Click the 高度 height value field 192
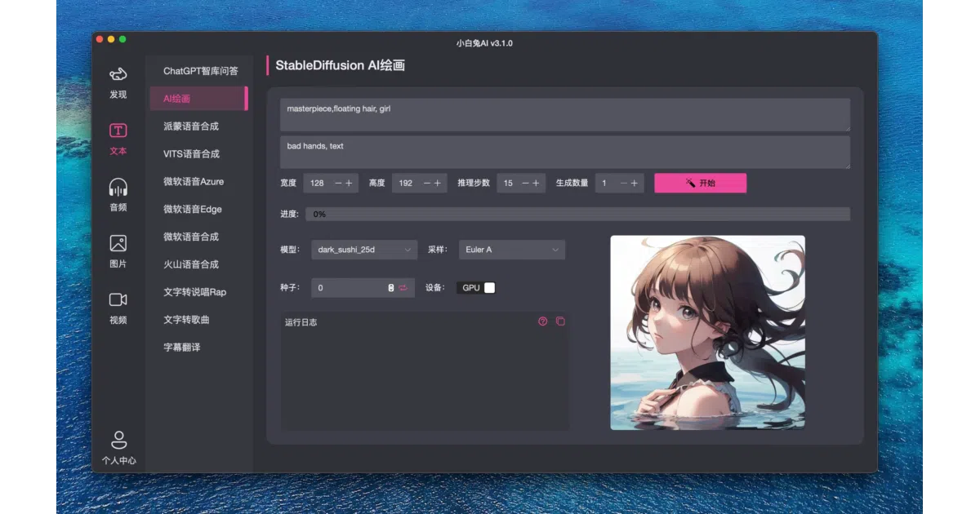 406,184
